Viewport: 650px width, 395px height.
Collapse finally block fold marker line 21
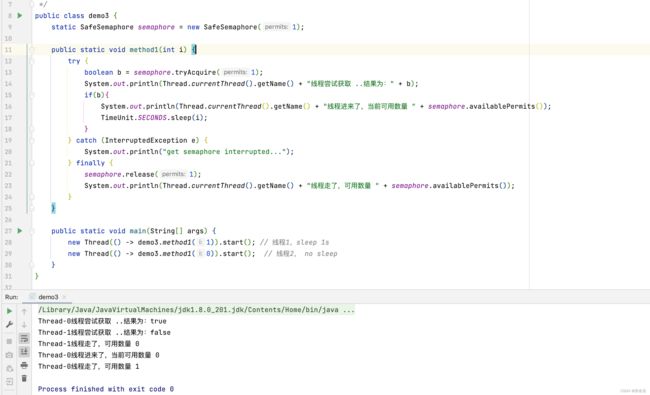coord(31,163)
